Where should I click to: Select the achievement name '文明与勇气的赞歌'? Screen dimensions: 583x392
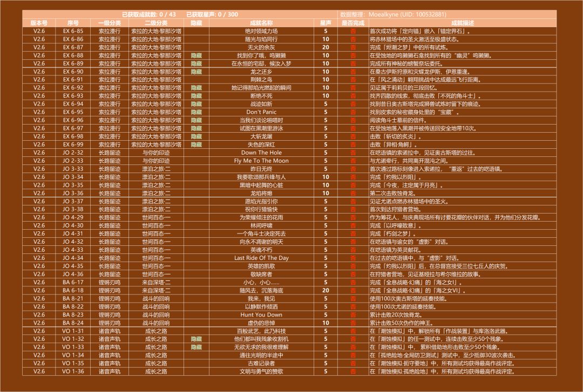point(261,372)
